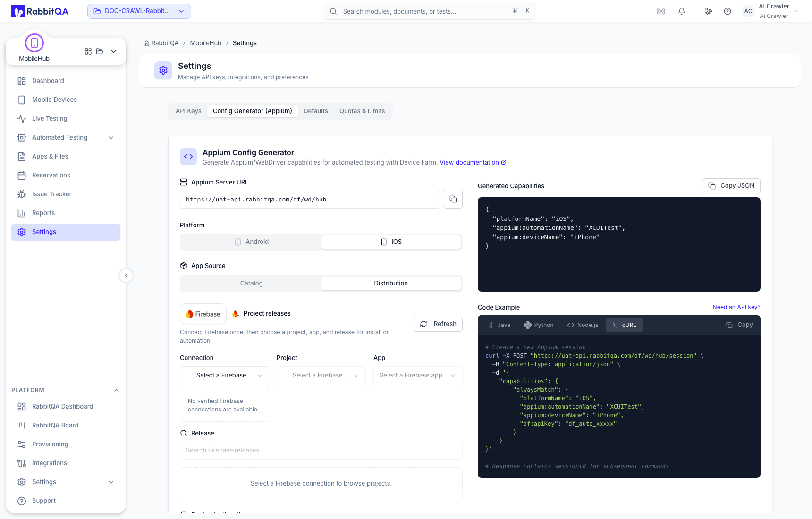Select Settings in the MobileHub sidebar

(x=66, y=232)
